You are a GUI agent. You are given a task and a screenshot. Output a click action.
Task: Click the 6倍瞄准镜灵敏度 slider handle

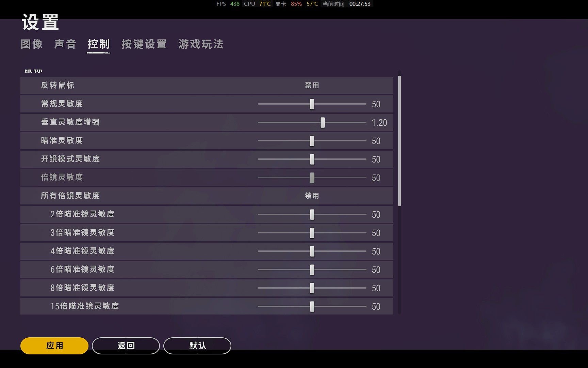(x=312, y=270)
